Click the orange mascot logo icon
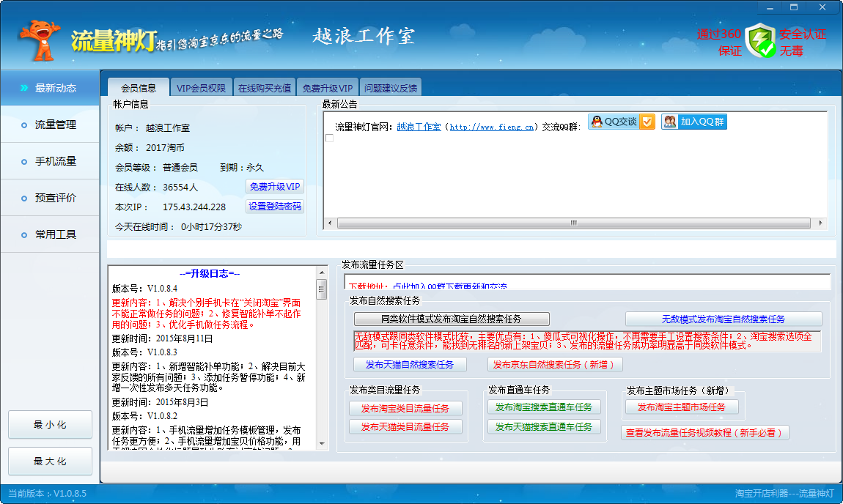Image resolution: width=843 pixels, height=504 pixels. coord(40,40)
